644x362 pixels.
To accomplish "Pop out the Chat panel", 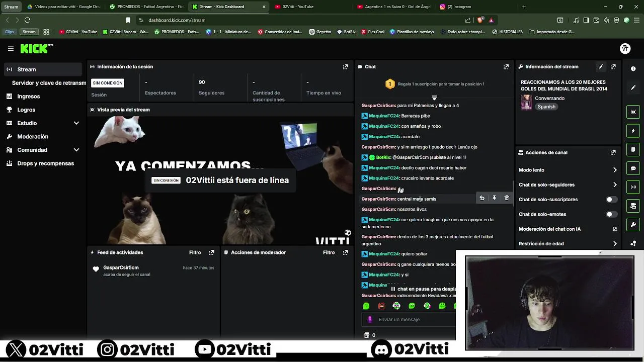I will tap(506, 66).
